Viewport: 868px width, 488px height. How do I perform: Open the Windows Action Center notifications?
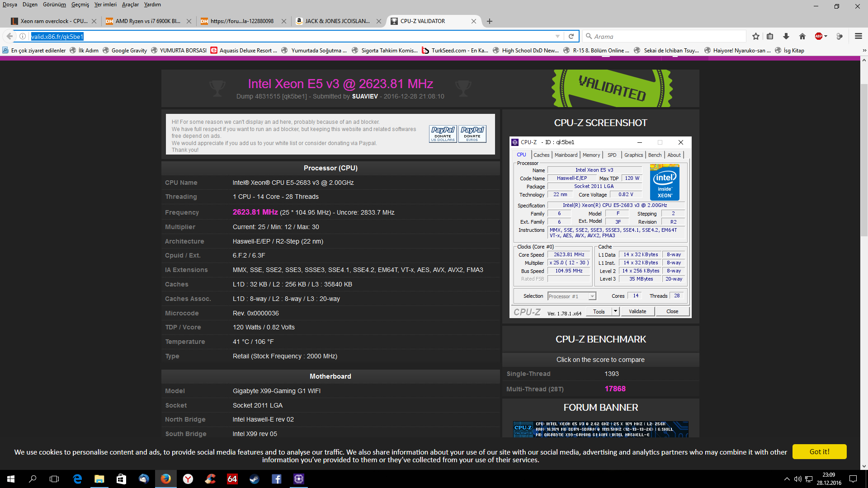click(853, 479)
